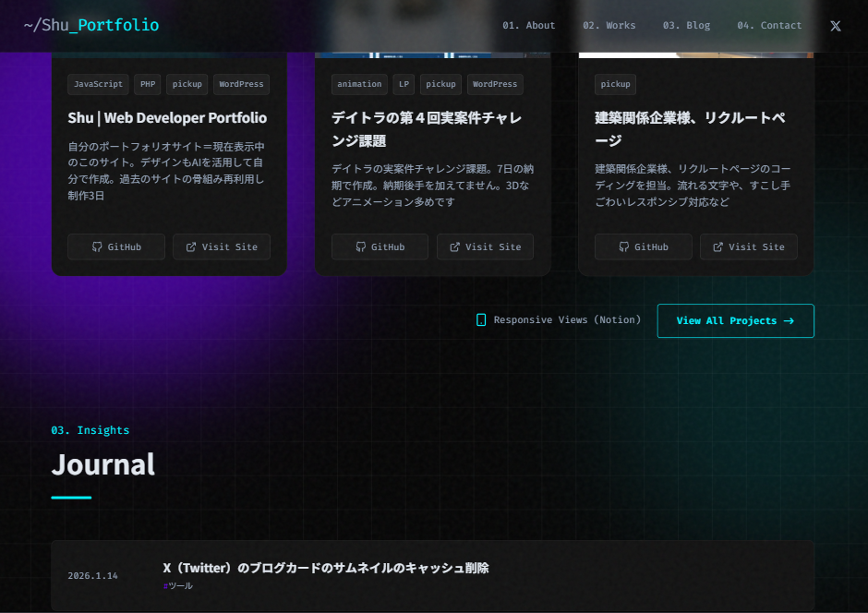This screenshot has height=613, width=868.
Task: Click the external link icon on Shu Visit Site
Action: click(x=189, y=246)
